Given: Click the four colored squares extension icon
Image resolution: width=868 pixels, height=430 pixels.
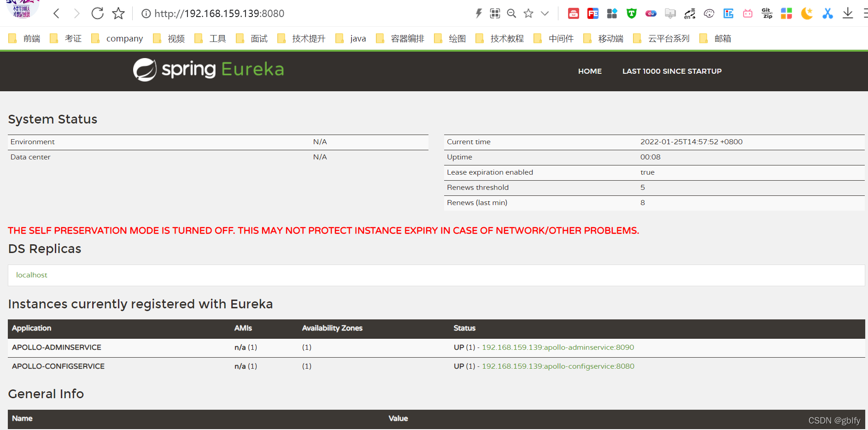Looking at the screenshot, I should point(786,13).
